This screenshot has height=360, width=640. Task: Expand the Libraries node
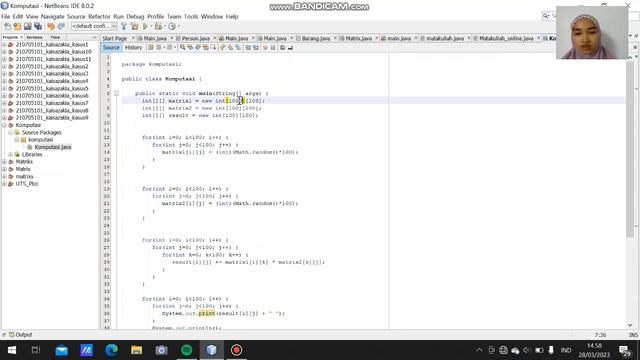pos(11,155)
